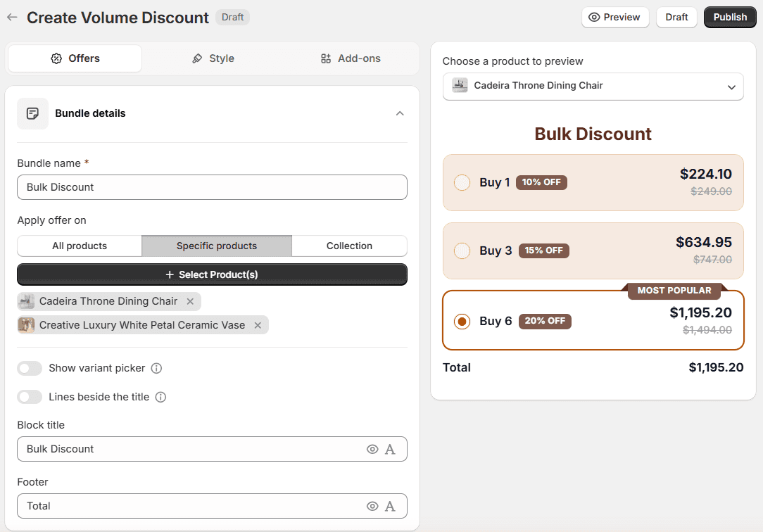This screenshot has height=532, width=763.
Task: Select the Buy 1 radio option
Action: (462, 183)
